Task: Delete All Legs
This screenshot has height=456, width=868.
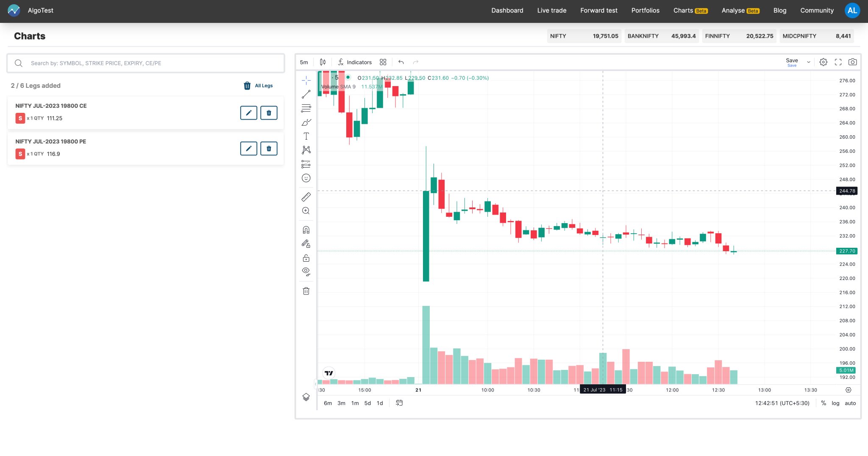Action: (258, 86)
